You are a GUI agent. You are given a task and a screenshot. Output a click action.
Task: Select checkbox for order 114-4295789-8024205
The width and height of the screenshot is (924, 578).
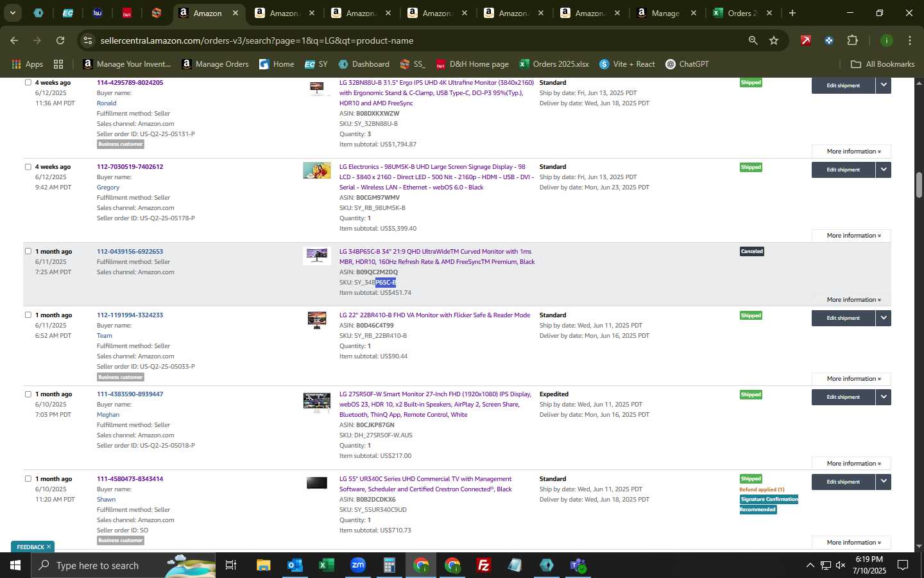[28, 82]
